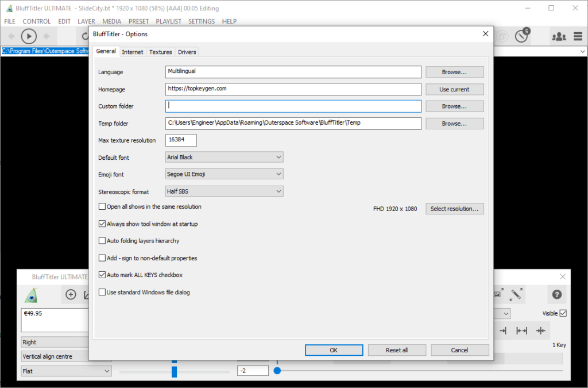
Task: Click the Custom folder text field
Action: pos(293,106)
